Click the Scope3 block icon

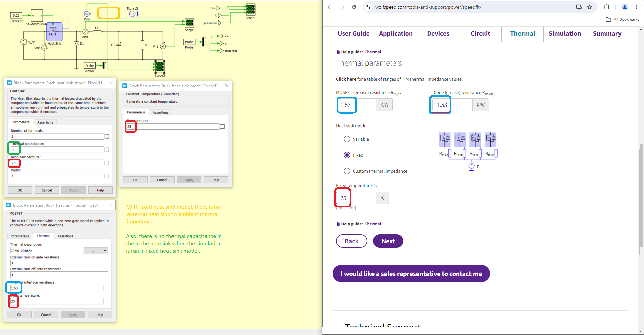point(160,67)
